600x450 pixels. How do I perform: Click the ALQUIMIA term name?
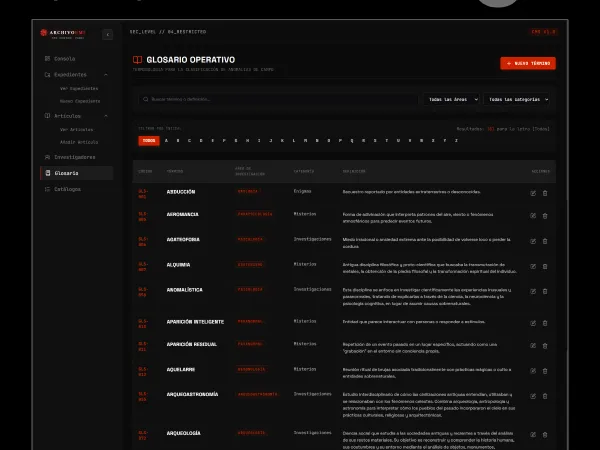pos(178,265)
